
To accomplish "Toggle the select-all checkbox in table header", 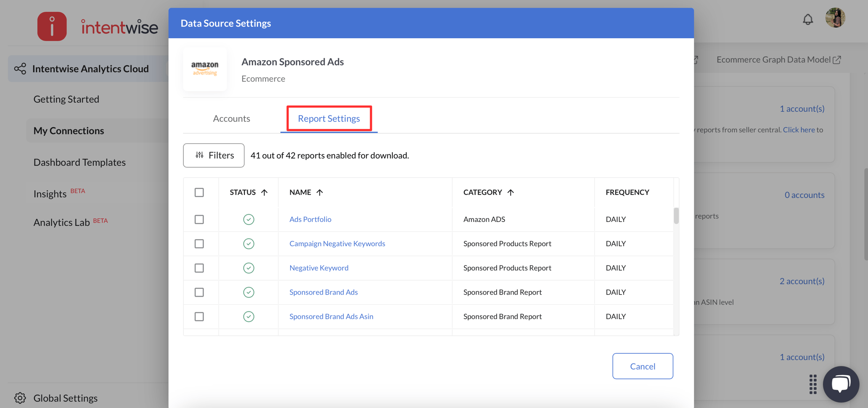I will 199,192.
